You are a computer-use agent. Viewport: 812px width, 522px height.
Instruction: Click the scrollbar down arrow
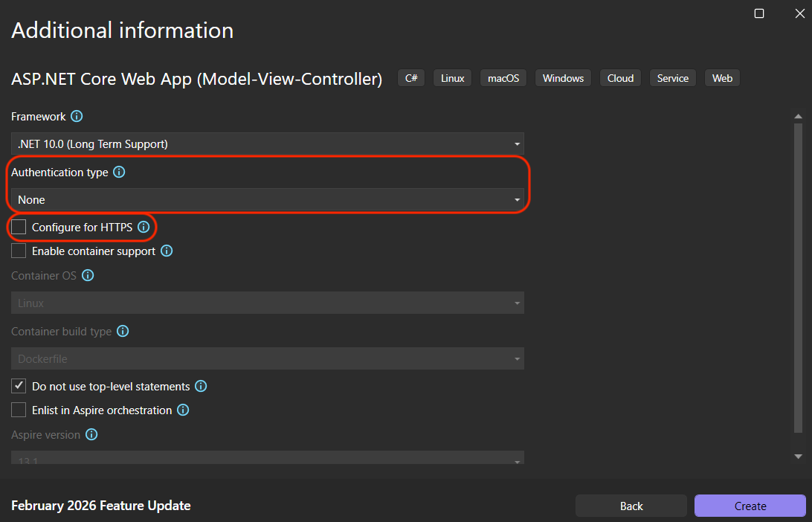click(798, 456)
